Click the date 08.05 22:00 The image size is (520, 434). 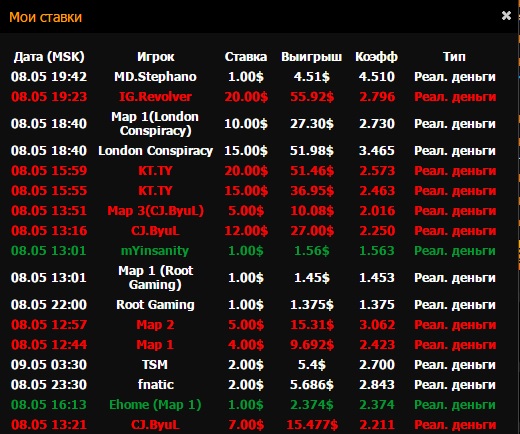tap(49, 305)
